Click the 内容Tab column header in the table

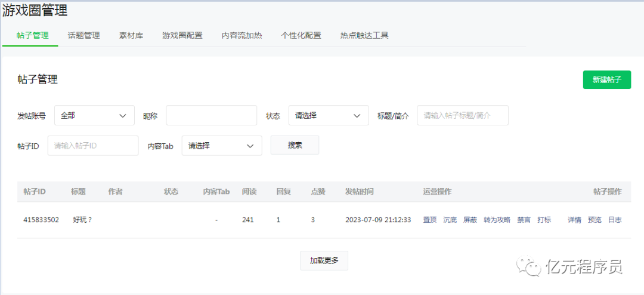216,191
